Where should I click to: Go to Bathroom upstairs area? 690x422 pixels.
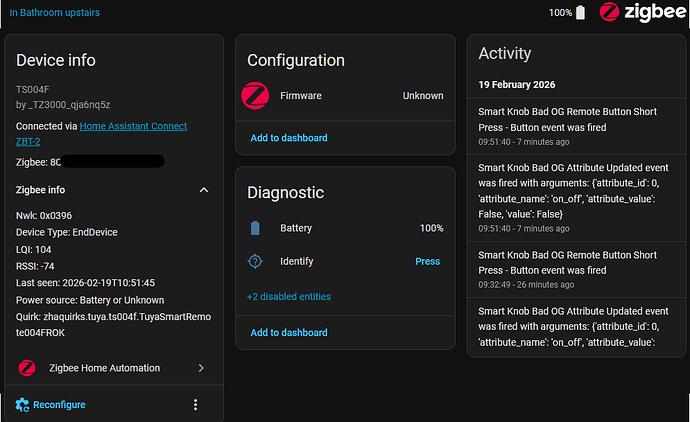(x=54, y=13)
